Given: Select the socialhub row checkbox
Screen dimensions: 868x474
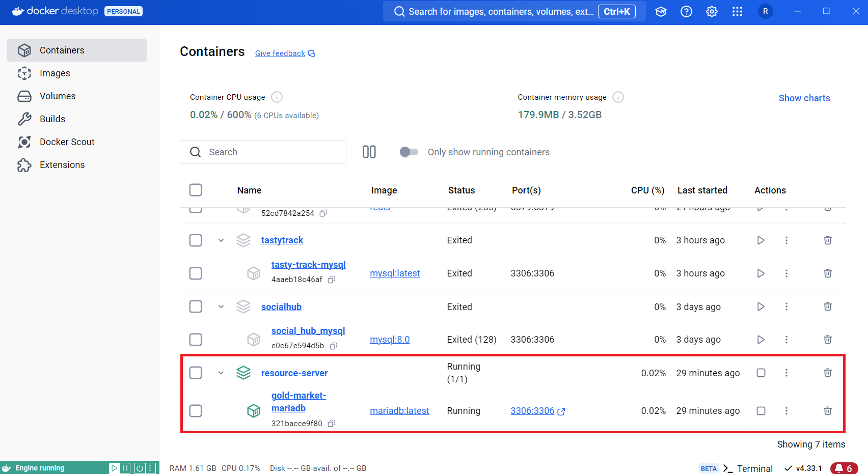Looking at the screenshot, I should [196, 306].
